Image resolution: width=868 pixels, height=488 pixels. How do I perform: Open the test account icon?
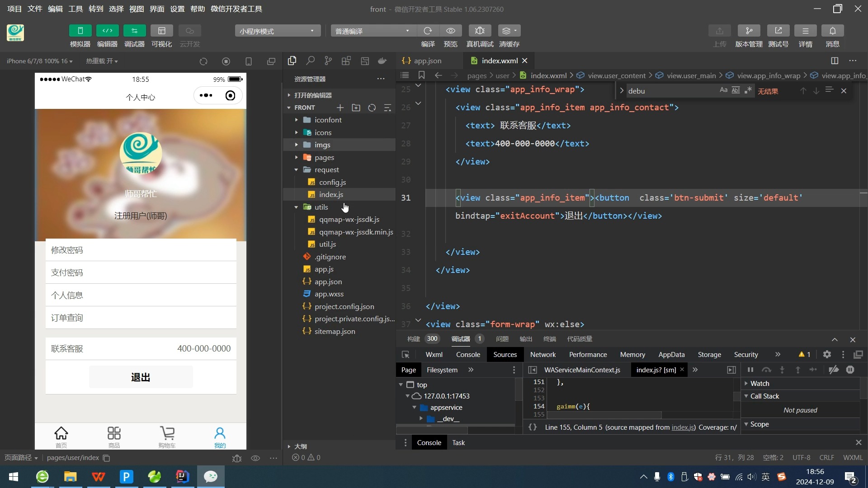point(778,31)
